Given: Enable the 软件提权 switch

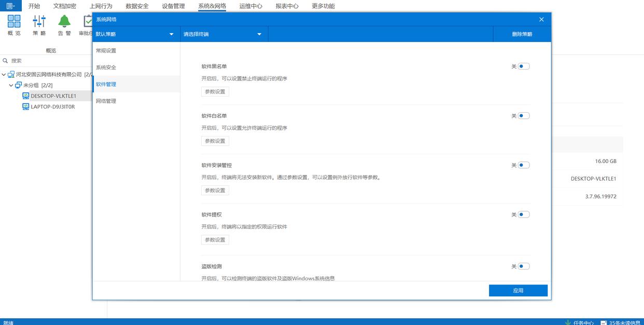Looking at the screenshot, I should coord(524,214).
